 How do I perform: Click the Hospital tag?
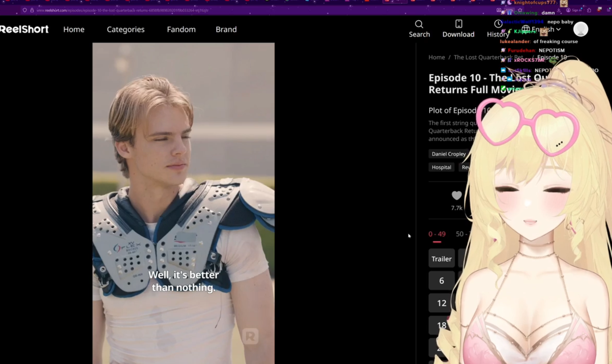click(x=441, y=167)
